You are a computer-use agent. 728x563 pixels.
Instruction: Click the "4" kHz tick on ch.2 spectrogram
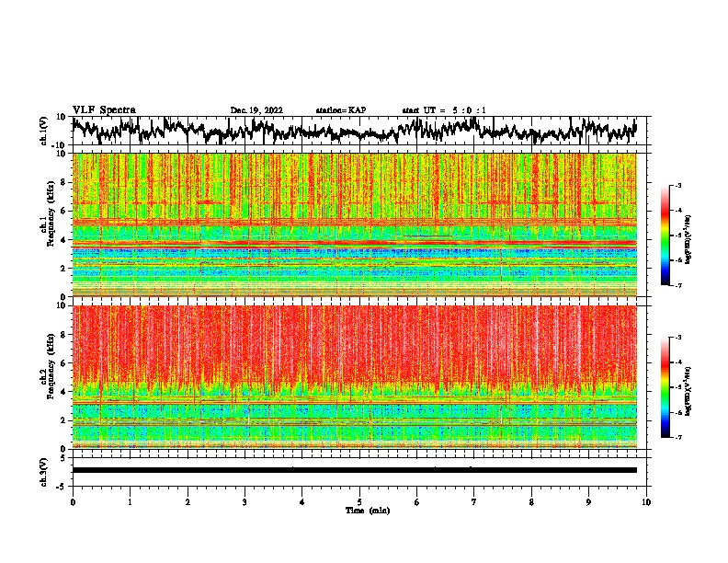(63, 392)
